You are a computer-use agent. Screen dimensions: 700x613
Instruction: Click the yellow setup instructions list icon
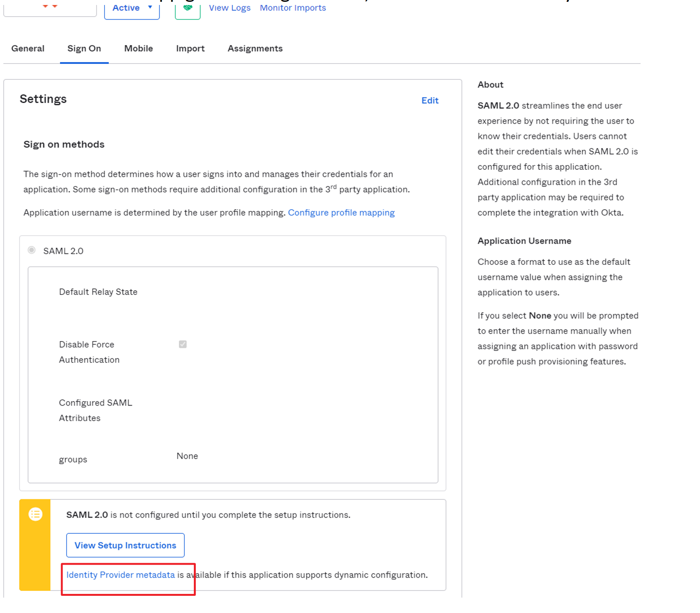tap(35, 514)
